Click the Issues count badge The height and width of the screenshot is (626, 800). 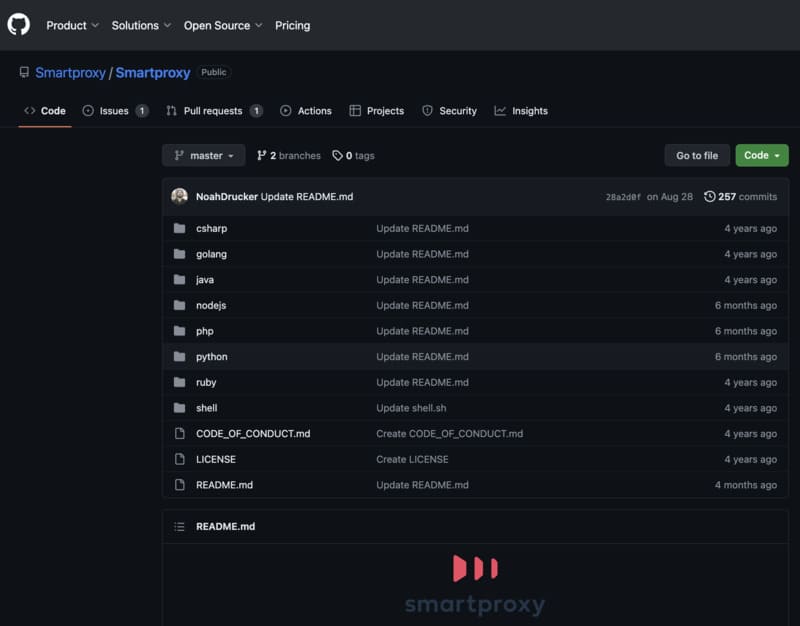(x=142, y=111)
